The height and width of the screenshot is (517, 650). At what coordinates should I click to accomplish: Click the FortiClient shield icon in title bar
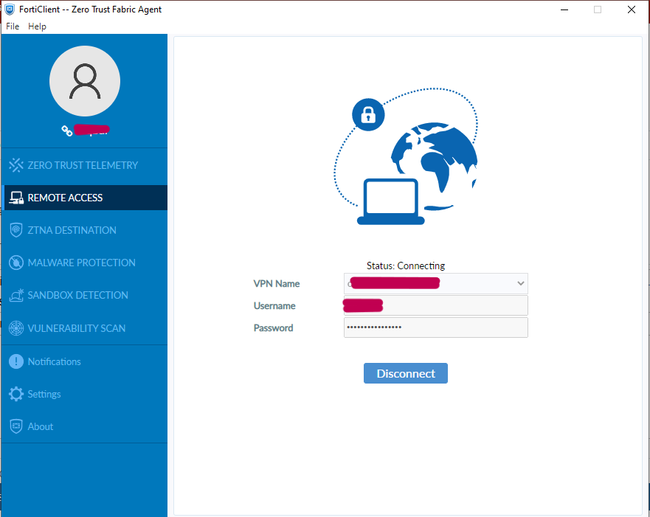[x=10, y=10]
